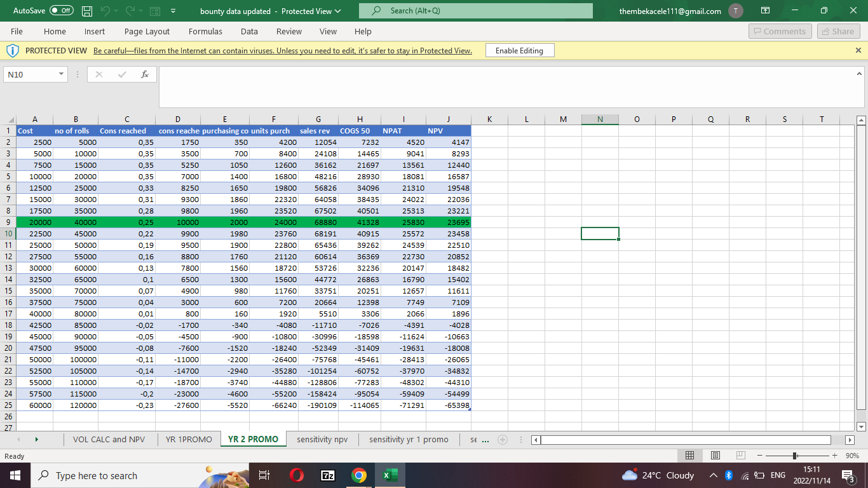868x488 pixels.
Task: Click the Search box in title bar
Action: point(475,11)
